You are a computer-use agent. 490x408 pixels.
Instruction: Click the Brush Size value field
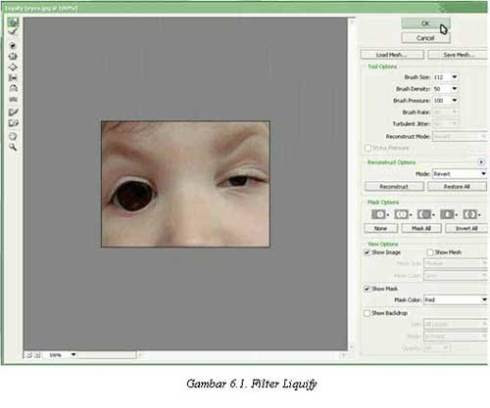point(441,77)
